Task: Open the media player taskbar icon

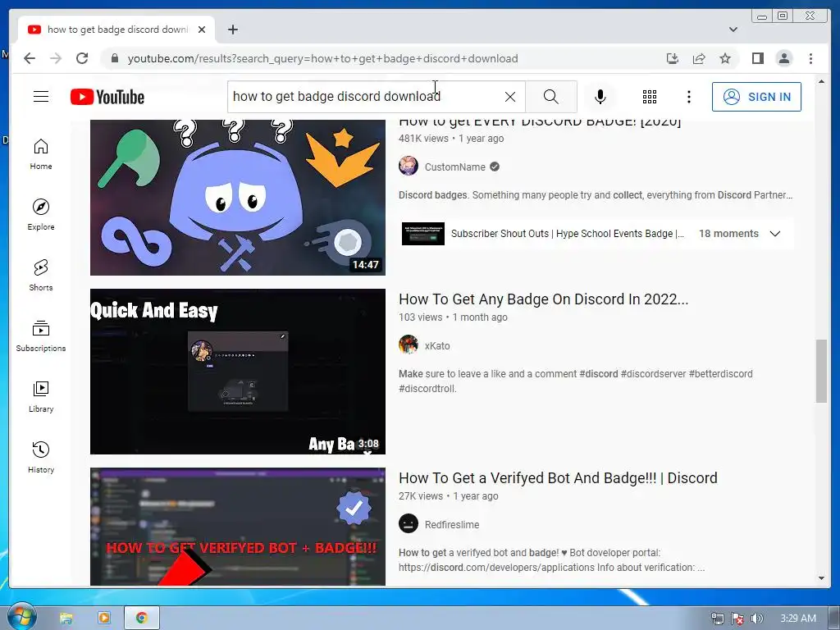Action: [x=104, y=619]
